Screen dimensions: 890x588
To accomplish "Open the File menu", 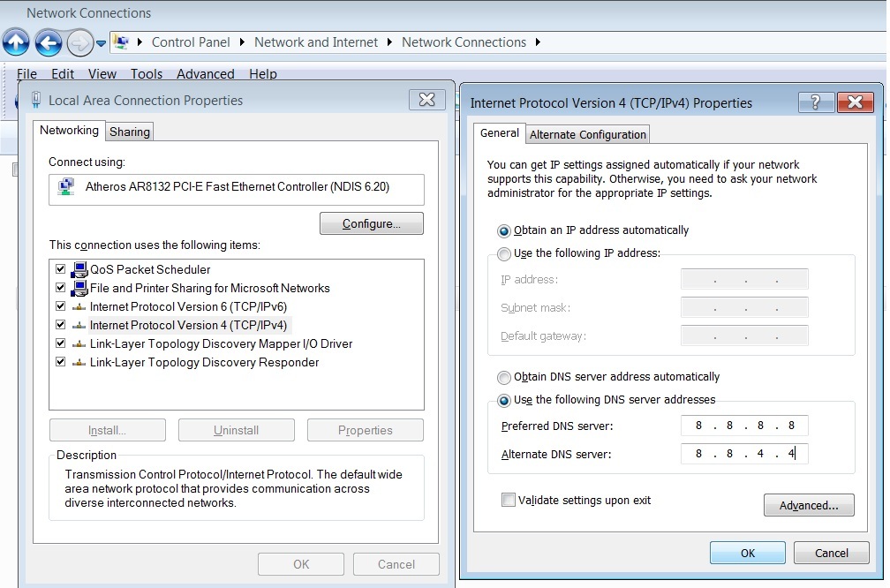I will pyautogui.click(x=26, y=74).
